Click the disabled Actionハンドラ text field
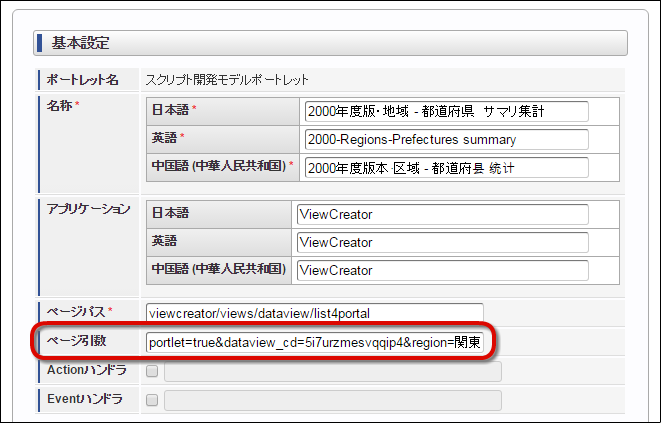661x423 pixels. tap(333, 372)
